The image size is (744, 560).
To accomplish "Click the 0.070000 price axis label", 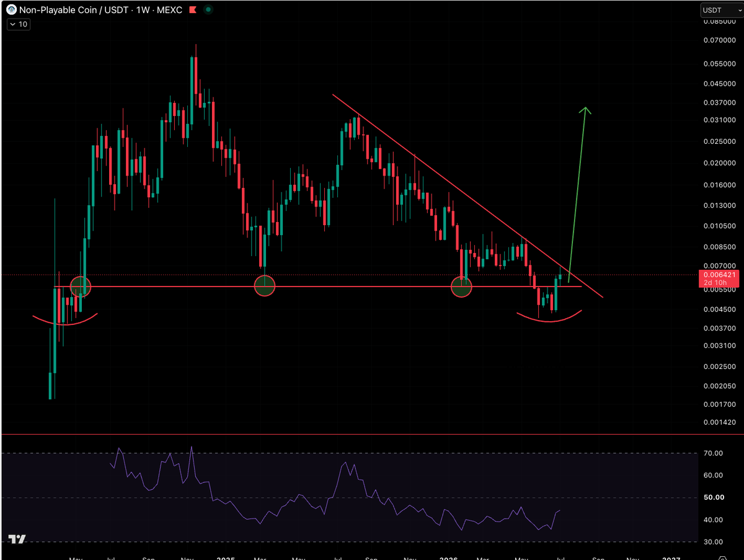I will click(719, 40).
